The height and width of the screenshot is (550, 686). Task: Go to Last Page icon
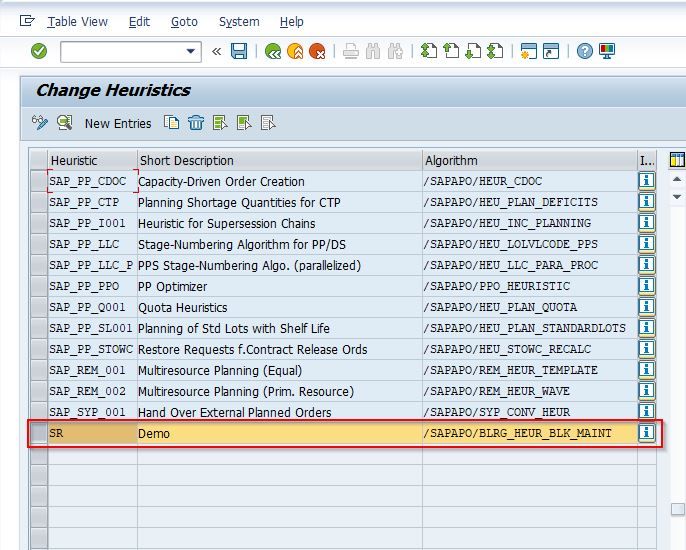coord(495,51)
